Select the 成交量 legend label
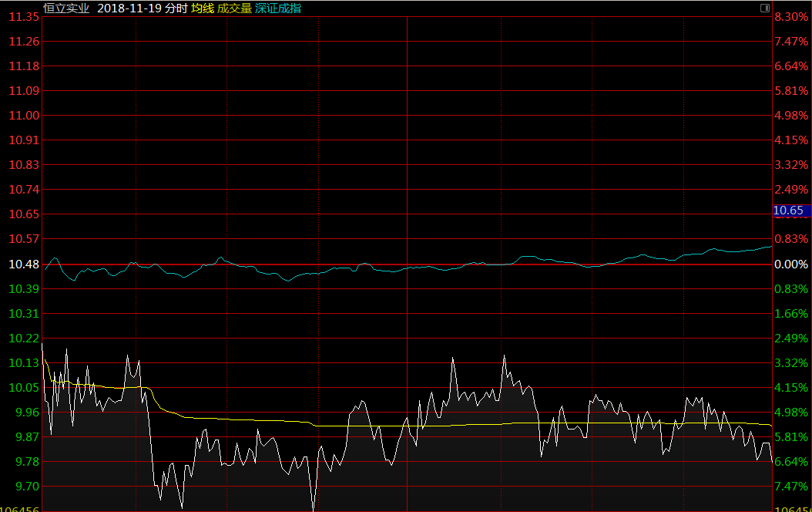 (x=234, y=8)
